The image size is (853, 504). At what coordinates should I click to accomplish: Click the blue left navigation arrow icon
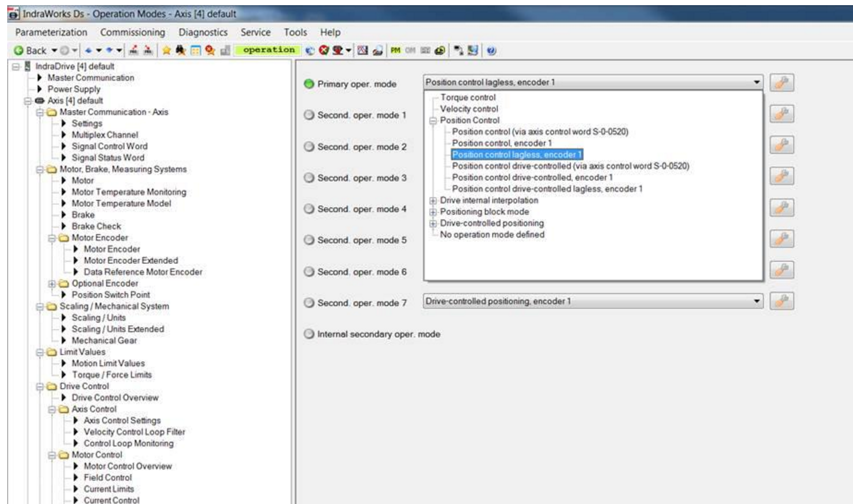88,50
